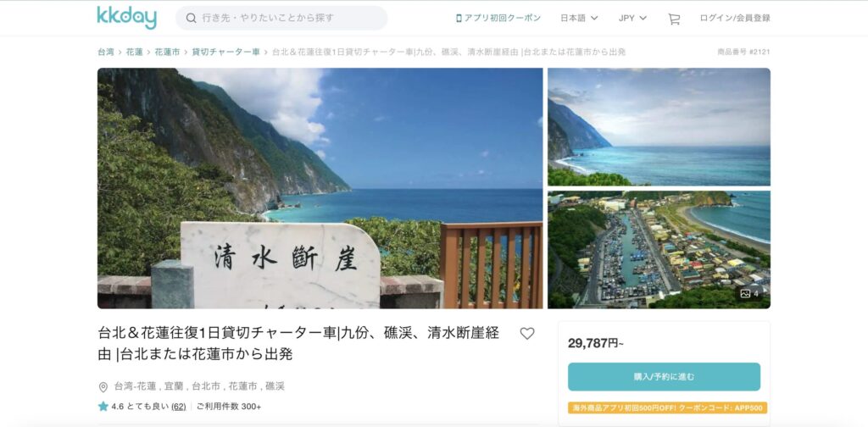The width and height of the screenshot is (868, 427).
Task: Click the phone icon beside アプリ初回クーポン
Action: click(x=459, y=19)
